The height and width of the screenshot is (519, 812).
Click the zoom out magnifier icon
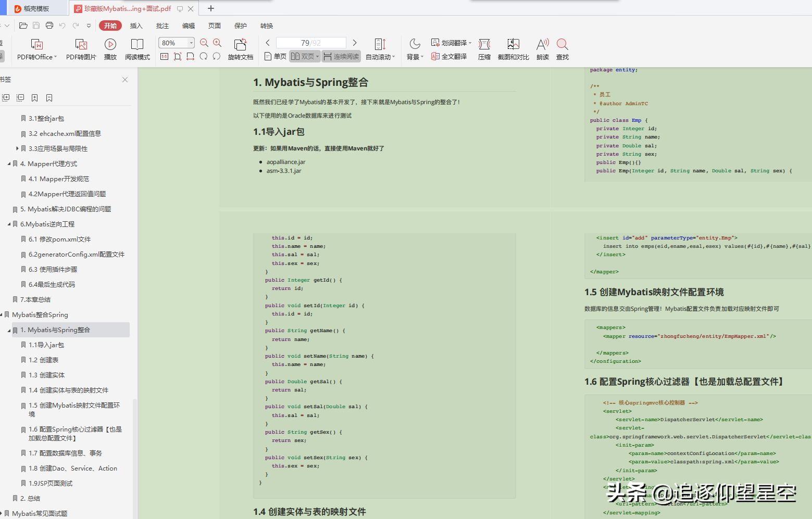click(204, 43)
